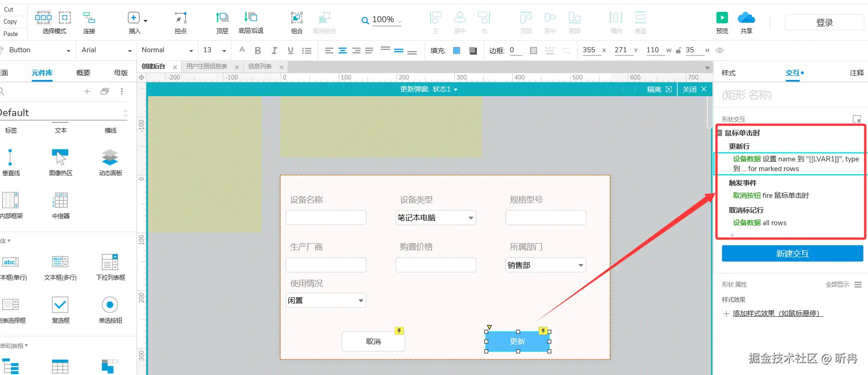The width and height of the screenshot is (868, 375).
Task: Switch to the 概要 outline tab
Action: coord(83,73)
